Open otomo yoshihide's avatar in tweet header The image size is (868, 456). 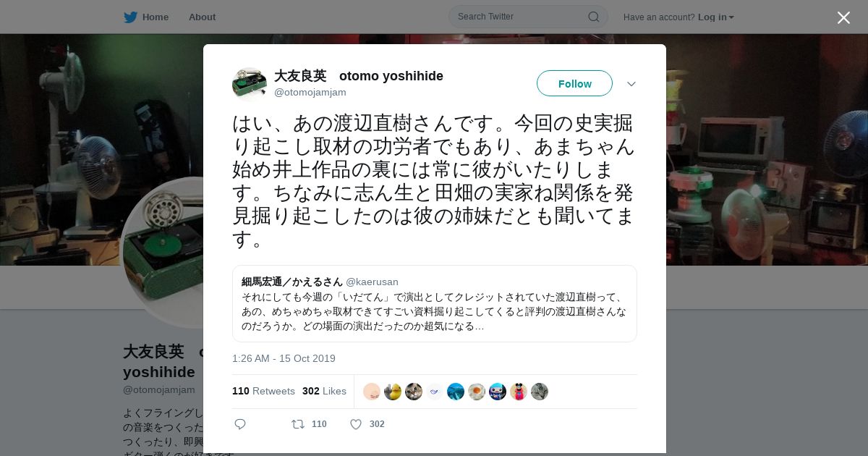250,84
